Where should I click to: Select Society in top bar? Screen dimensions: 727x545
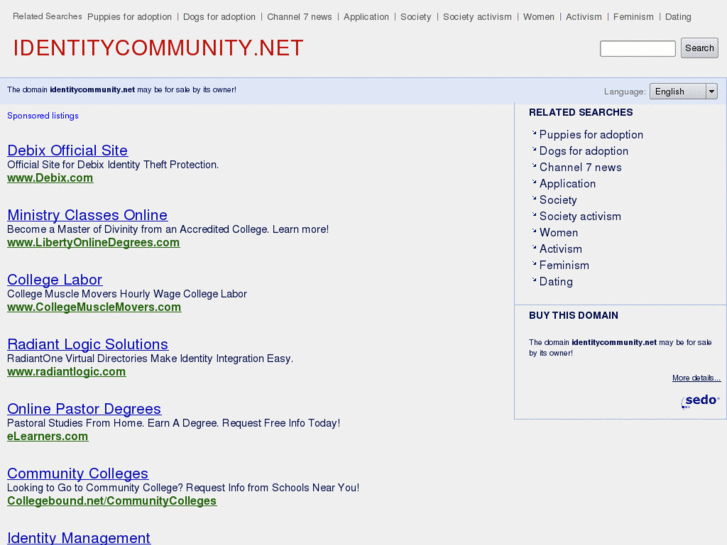415,17
